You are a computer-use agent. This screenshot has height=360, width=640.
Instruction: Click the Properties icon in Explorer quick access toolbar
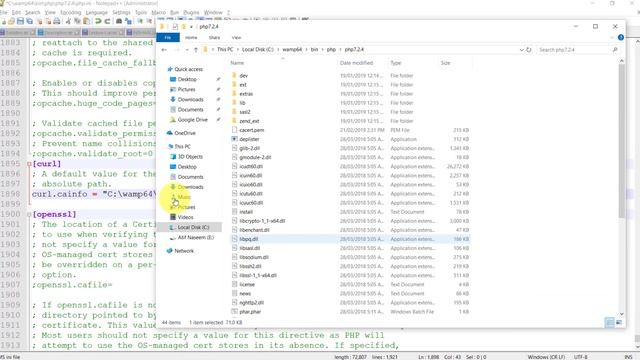pyautogui.click(x=175, y=27)
